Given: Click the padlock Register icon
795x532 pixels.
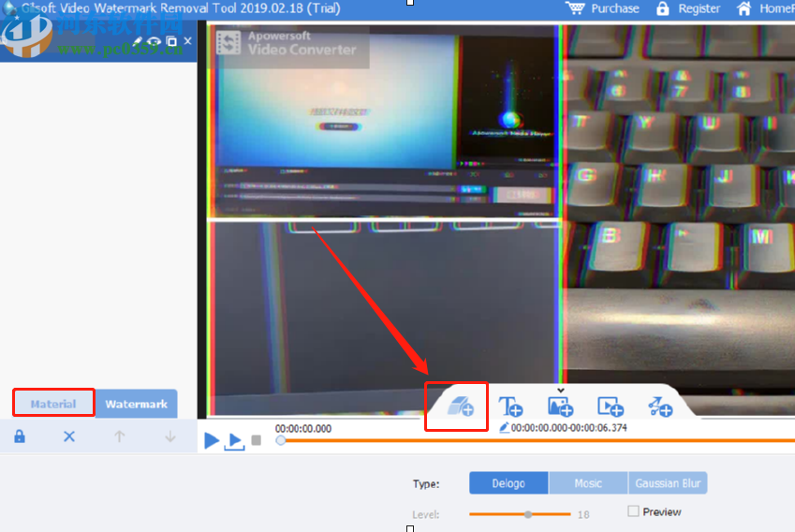Looking at the screenshot, I should [662, 8].
